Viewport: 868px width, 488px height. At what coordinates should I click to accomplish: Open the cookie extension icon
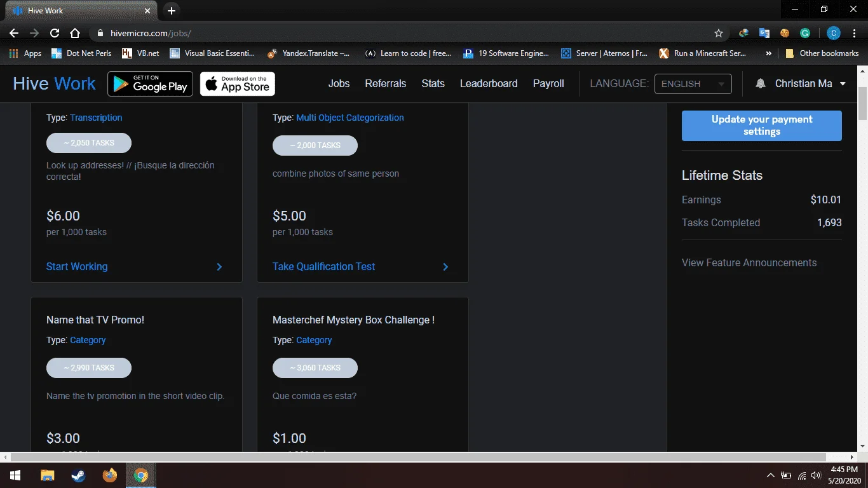tap(785, 33)
